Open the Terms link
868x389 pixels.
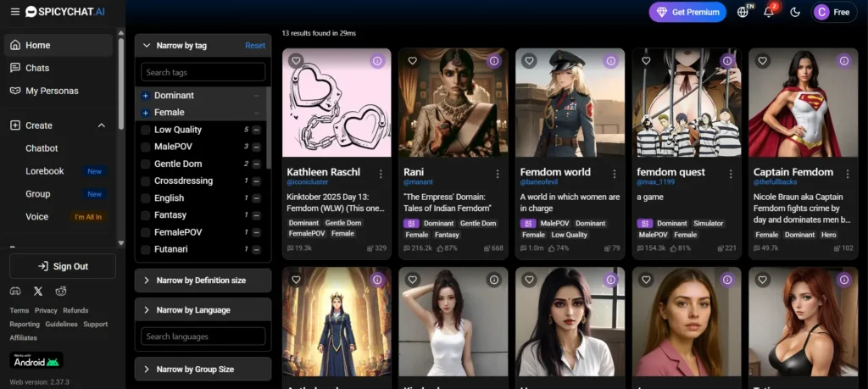click(x=19, y=310)
